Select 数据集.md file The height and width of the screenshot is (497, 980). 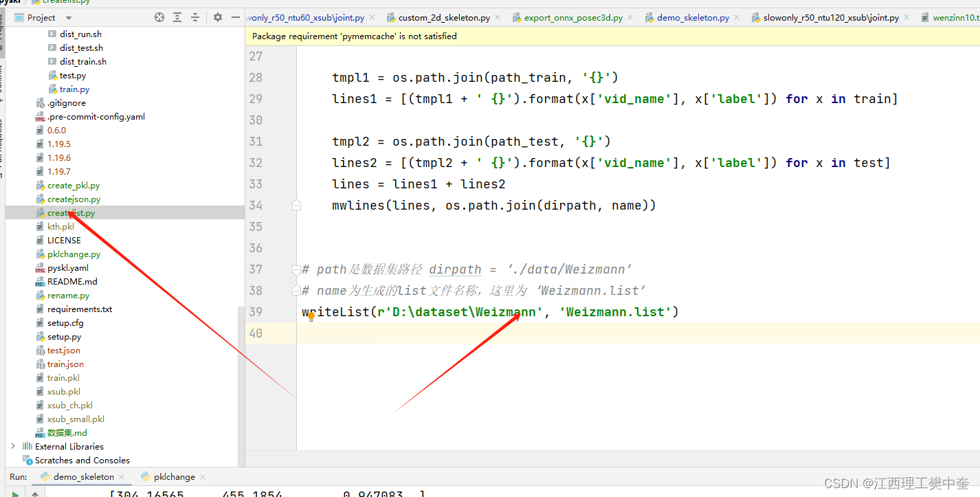coord(67,433)
